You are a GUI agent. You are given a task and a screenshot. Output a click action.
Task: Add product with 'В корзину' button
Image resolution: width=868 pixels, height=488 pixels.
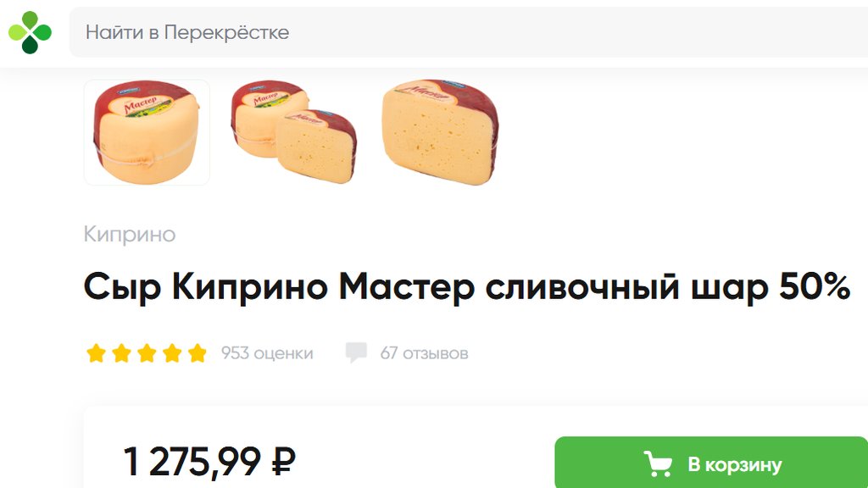coord(711,463)
